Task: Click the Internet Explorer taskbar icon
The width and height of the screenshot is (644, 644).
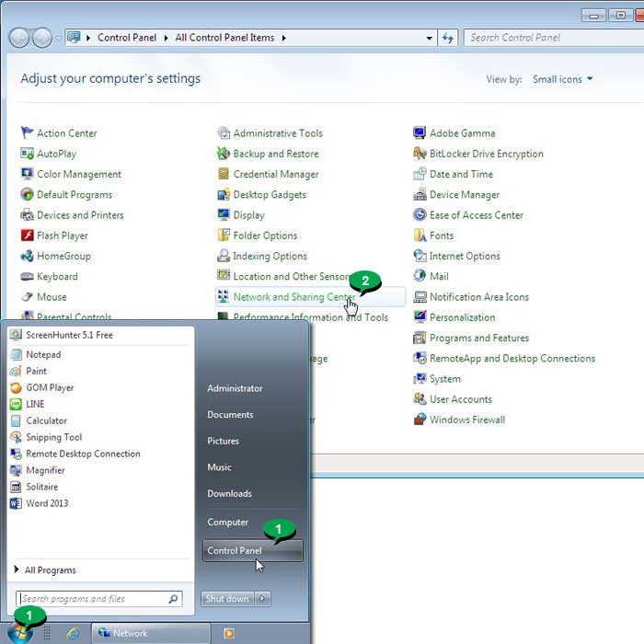Action: pyautogui.click(x=73, y=633)
